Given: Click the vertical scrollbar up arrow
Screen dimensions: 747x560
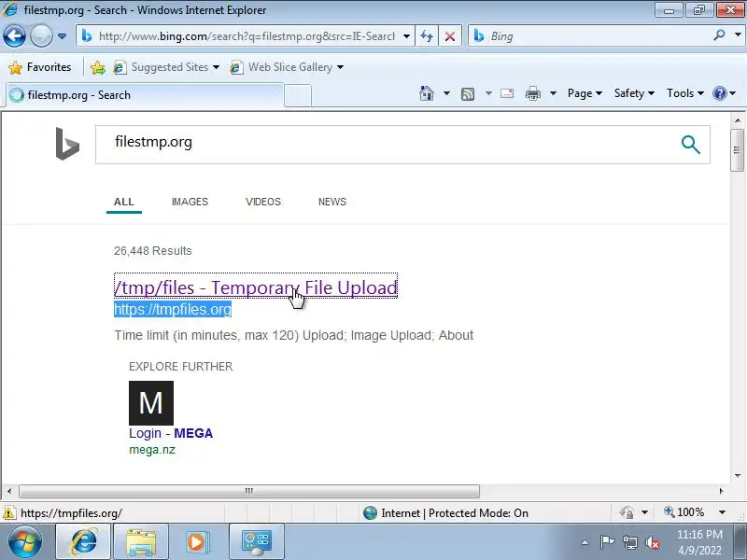Looking at the screenshot, I should coord(738,120).
